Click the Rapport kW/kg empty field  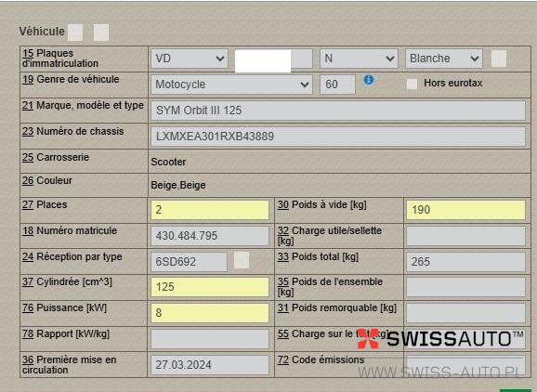click(x=210, y=339)
